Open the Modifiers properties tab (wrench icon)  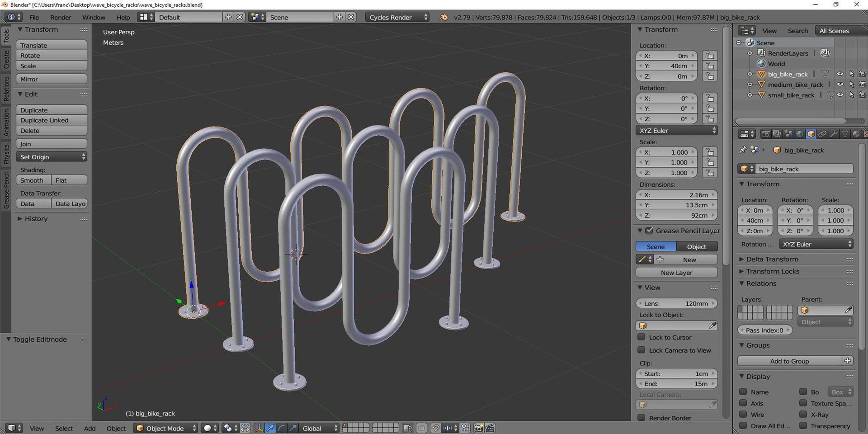tap(834, 134)
